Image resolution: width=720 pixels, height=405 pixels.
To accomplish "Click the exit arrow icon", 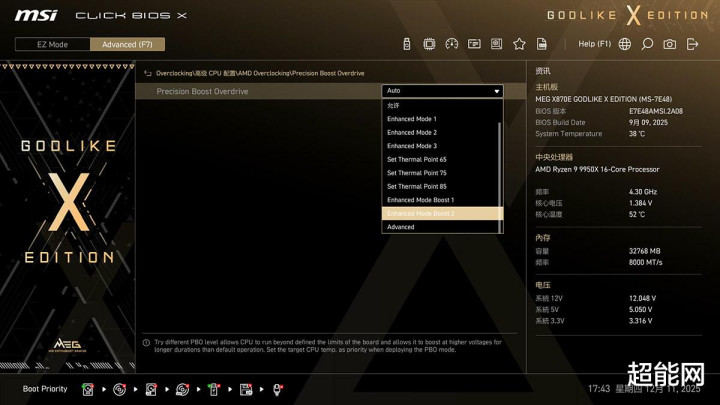I will 692,44.
